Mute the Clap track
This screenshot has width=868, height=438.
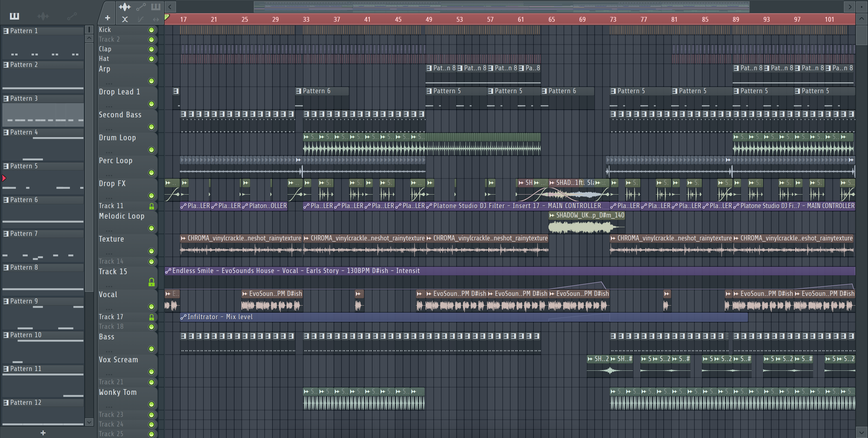pos(151,49)
